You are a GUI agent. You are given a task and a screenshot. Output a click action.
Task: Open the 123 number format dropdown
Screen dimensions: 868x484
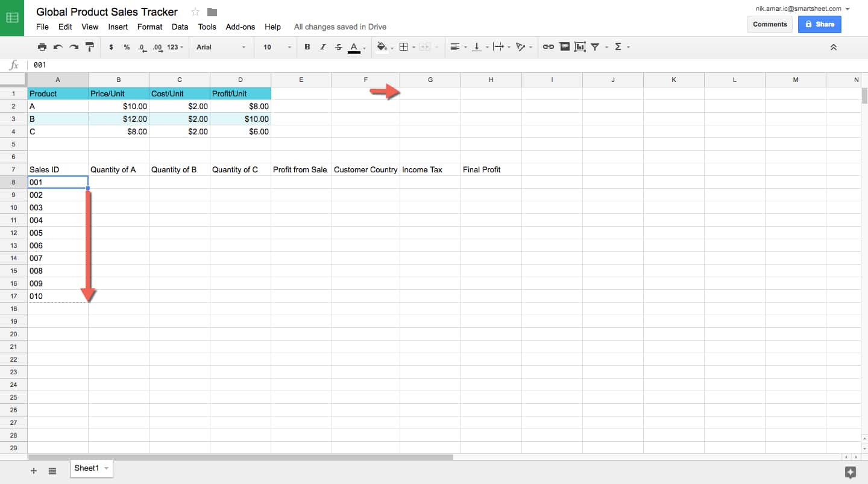pos(175,47)
